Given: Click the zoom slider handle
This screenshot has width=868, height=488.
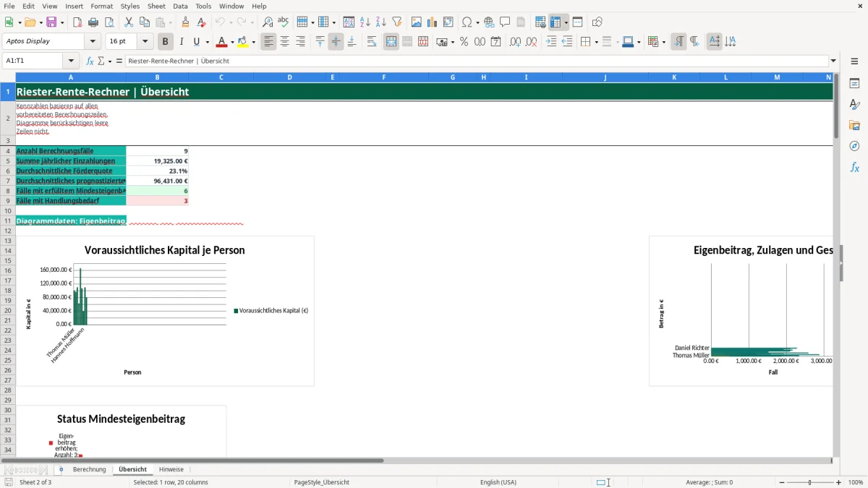Looking at the screenshot, I should (809, 482).
